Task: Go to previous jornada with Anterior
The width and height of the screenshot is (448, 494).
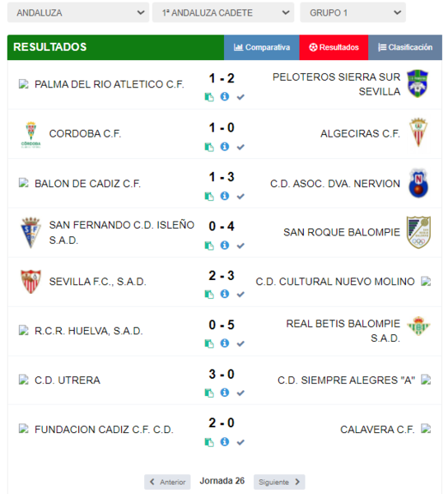Action: 167,482
